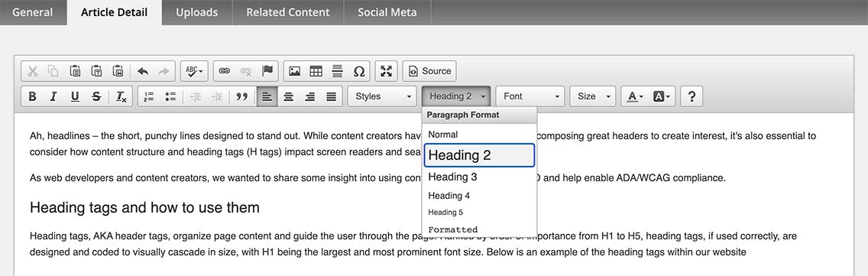Click Paste from Word icon
Viewport: 868px width, 276px height.
[x=118, y=71]
